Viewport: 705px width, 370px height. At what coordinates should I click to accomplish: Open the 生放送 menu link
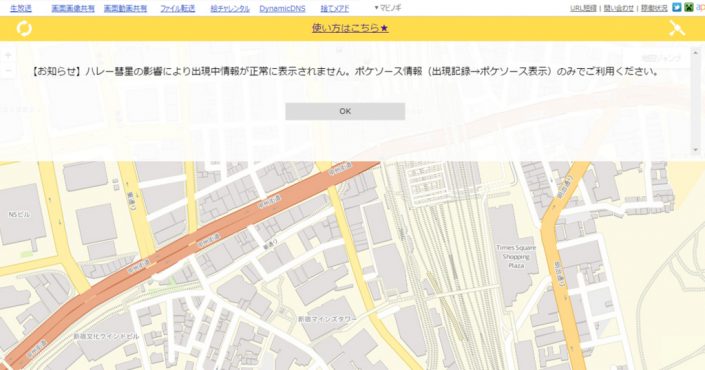(21, 8)
